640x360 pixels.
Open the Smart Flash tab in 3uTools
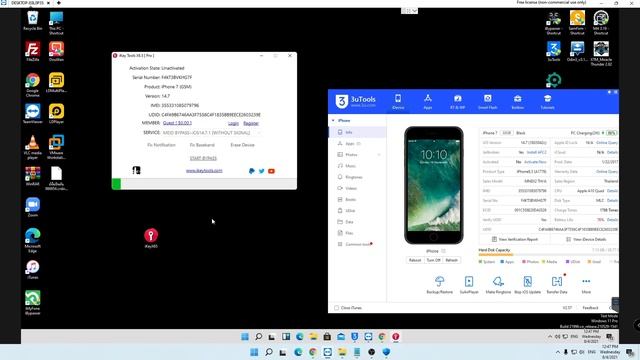click(x=487, y=102)
